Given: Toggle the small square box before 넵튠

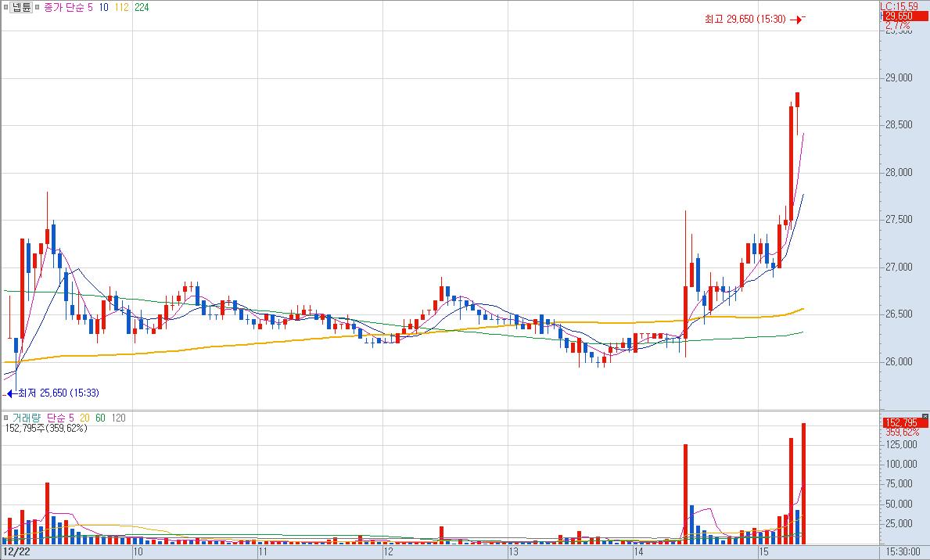Looking at the screenshot, I should [5, 8].
